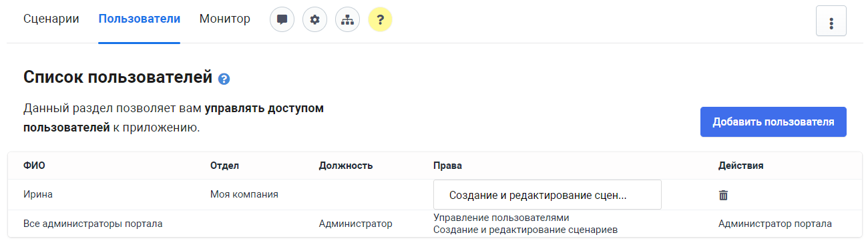Switch to the Сценарии tab

51,19
